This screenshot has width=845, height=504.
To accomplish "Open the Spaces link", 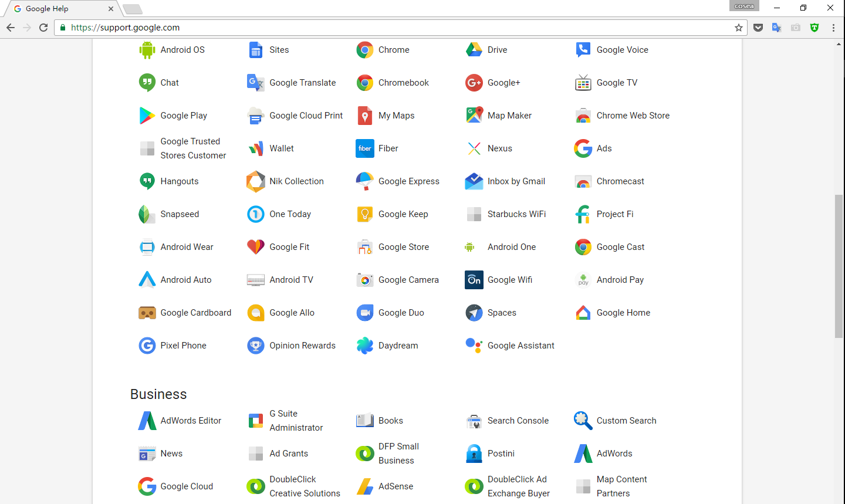I will pyautogui.click(x=502, y=313).
